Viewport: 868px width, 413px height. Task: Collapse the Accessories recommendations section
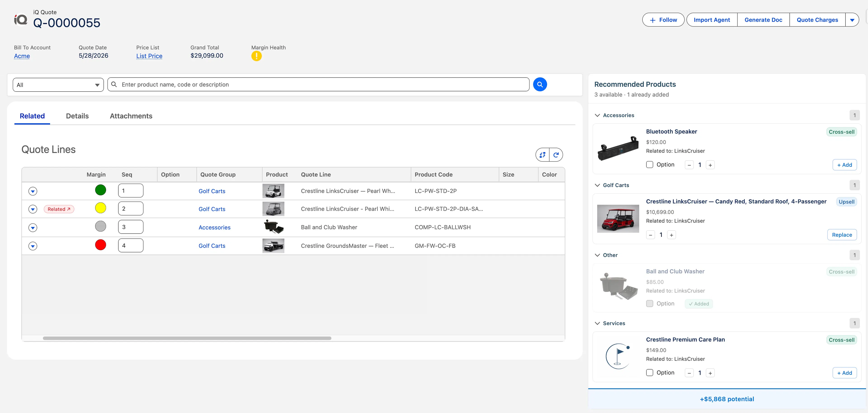click(597, 115)
